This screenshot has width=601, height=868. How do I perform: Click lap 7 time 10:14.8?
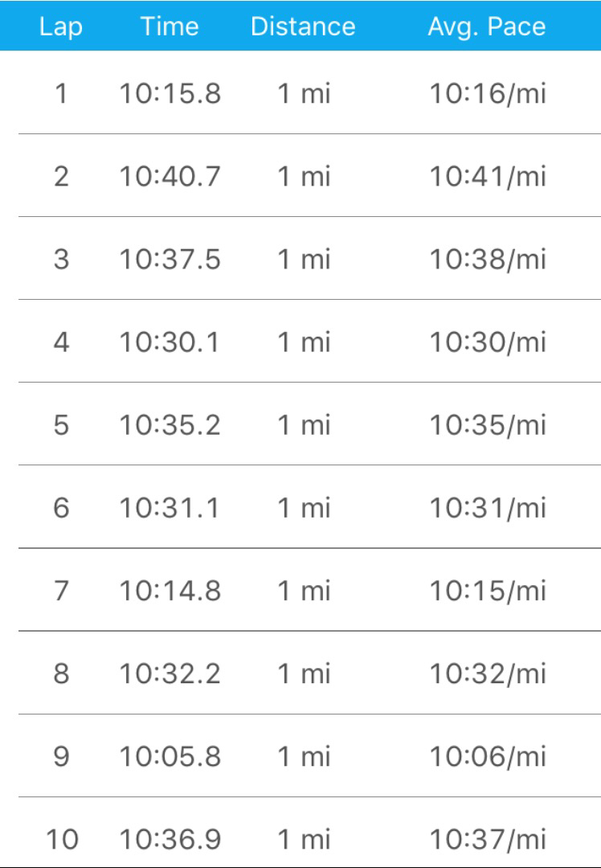(170, 591)
